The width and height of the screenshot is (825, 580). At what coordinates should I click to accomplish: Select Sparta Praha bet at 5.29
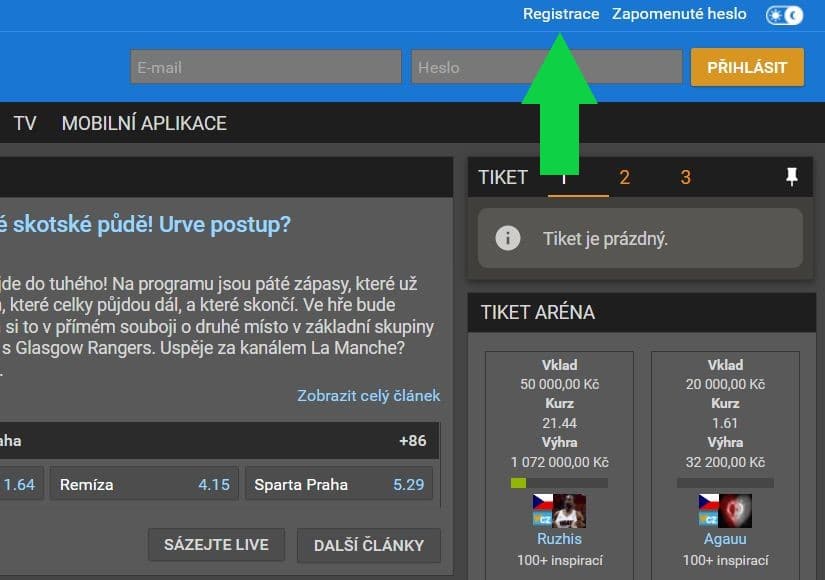point(339,484)
